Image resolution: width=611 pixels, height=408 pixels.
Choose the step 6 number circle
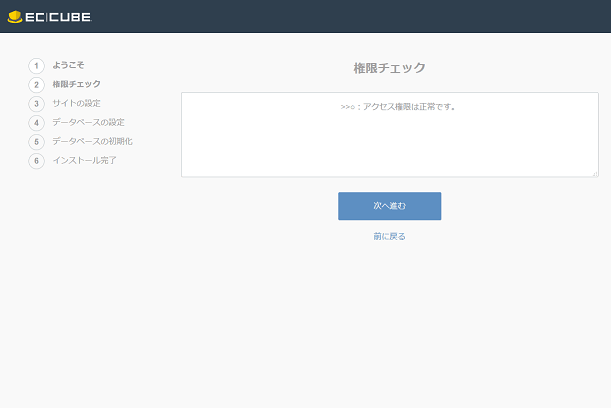37,160
